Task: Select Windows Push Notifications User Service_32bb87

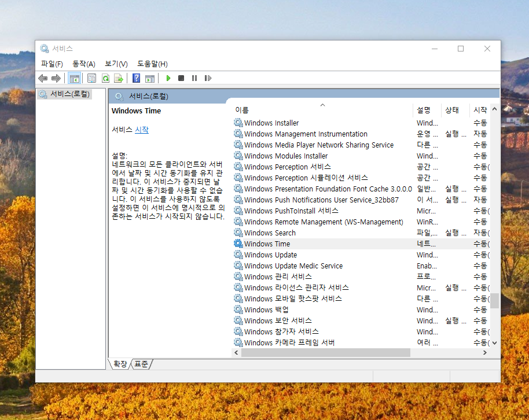Action: point(361,200)
